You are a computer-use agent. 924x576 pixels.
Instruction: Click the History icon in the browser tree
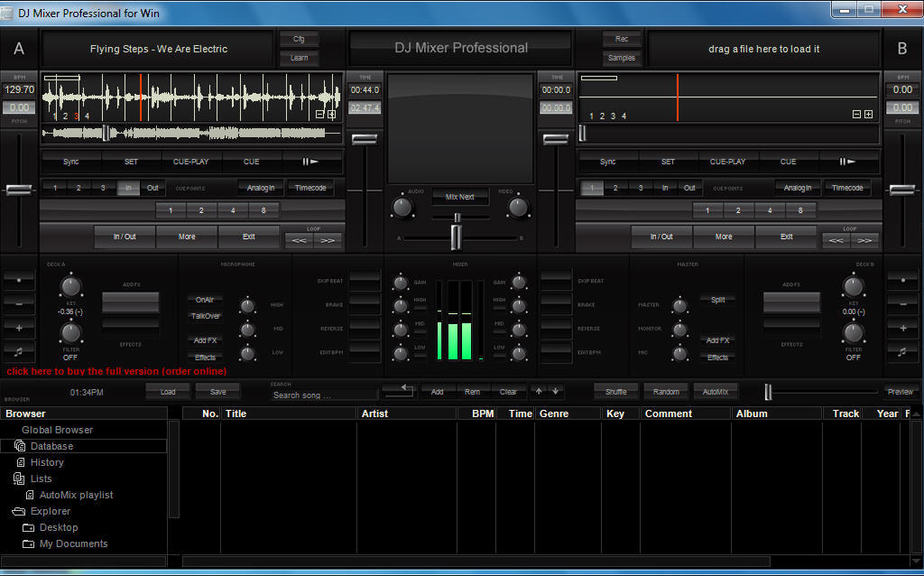(x=22, y=463)
